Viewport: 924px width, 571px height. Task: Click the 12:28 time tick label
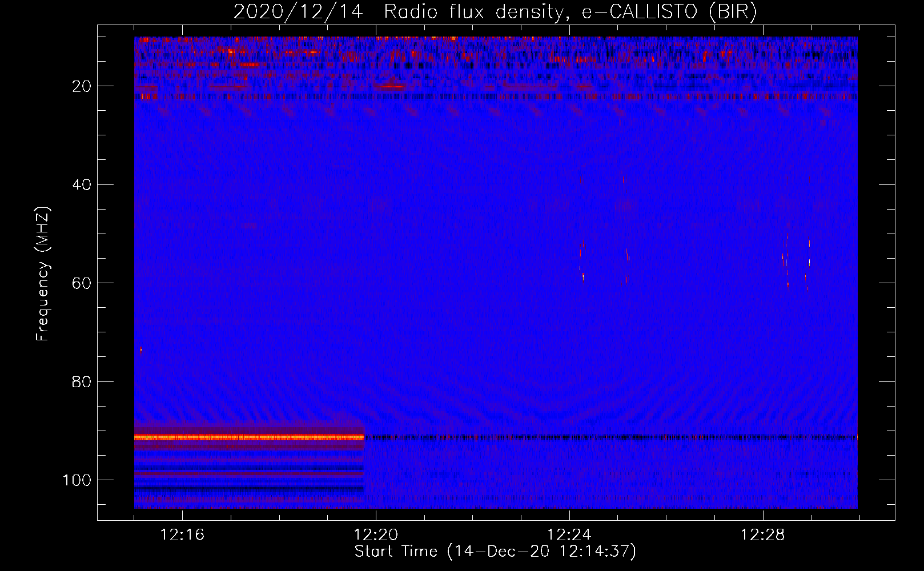(x=763, y=535)
